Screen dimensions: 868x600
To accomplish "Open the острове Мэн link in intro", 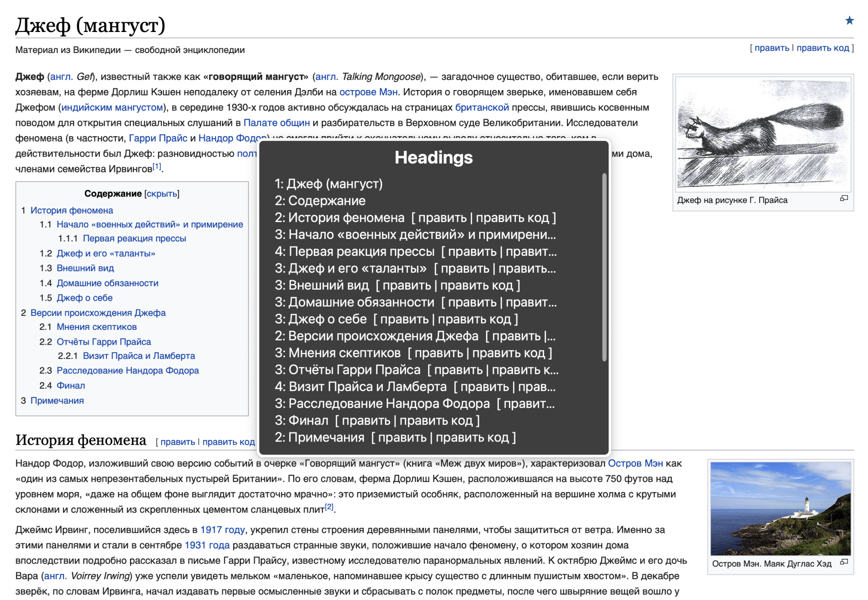I will [368, 92].
